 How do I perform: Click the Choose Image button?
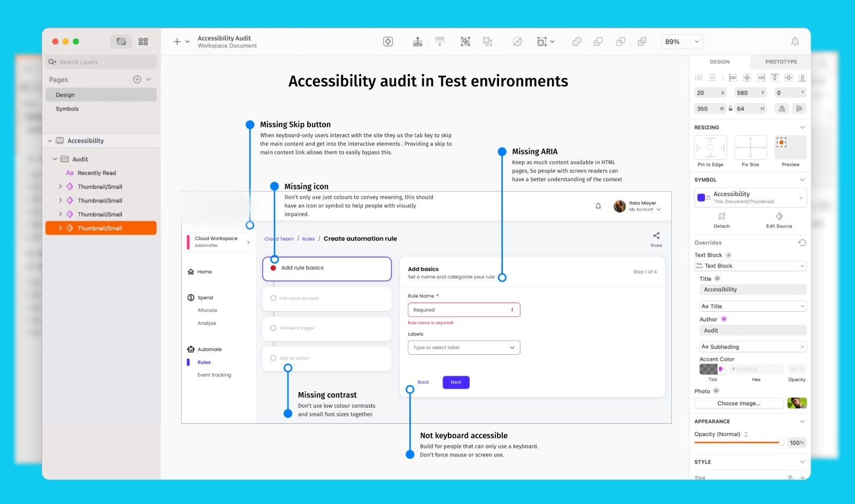tap(739, 404)
